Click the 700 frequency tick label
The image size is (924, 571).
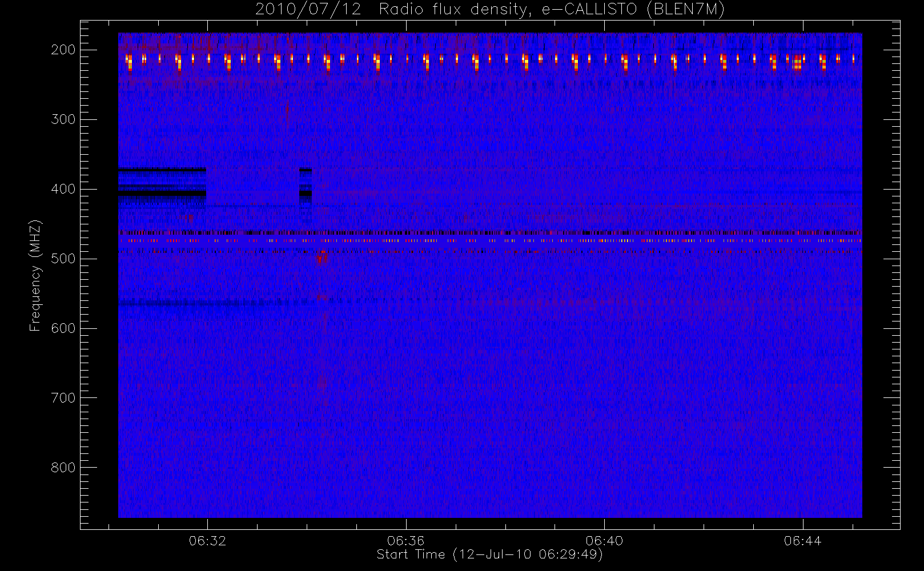point(63,398)
